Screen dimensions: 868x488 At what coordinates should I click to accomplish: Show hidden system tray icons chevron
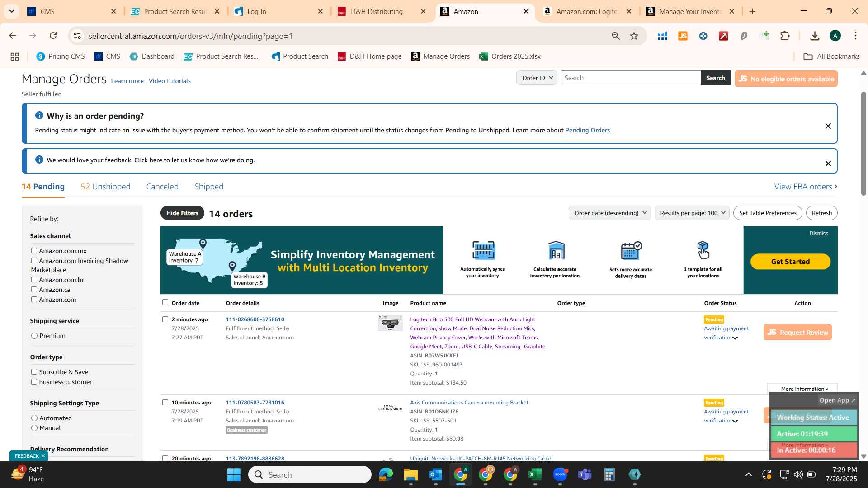pos(749,474)
